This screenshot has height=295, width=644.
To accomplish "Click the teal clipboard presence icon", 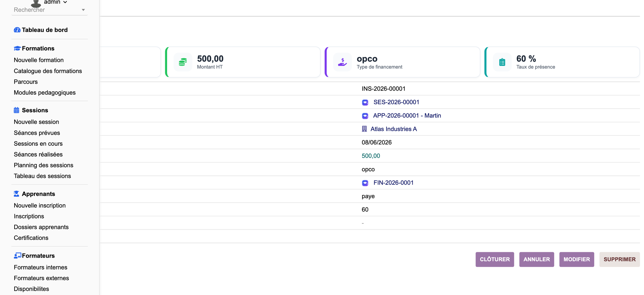I will (x=502, y=62).
